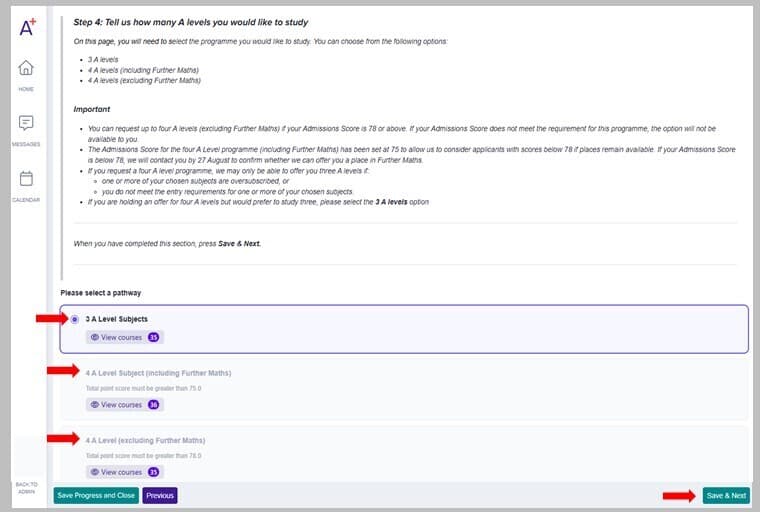The image size is (760, 512).
Task: Expand View courses for 4 A Level excluding Further Maths
Action: point(125,472)
